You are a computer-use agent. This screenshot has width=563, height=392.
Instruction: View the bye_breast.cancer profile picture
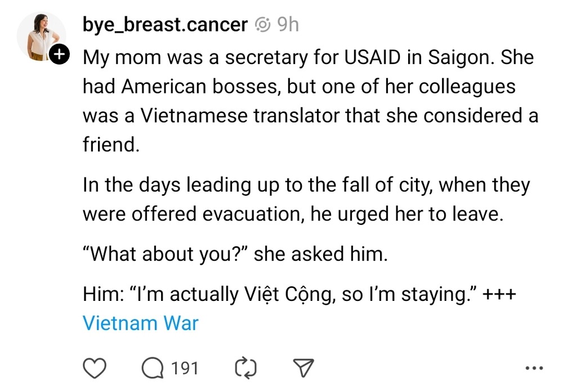coord(41,36)
